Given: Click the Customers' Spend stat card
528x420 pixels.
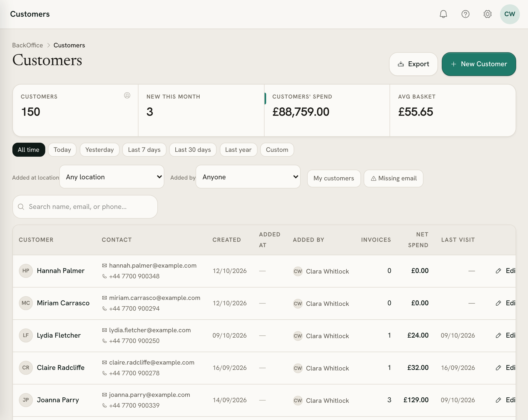Looking at the screenshot, I should pos(327,110).
